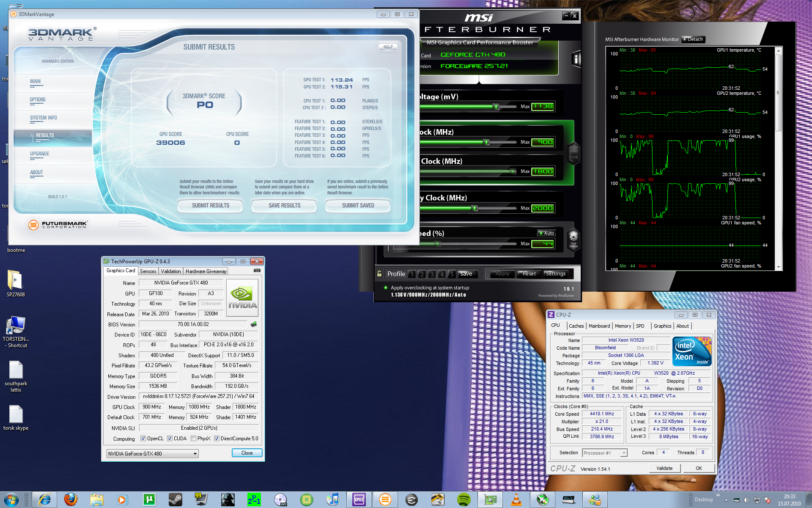This screenshot has width=812, height=508.
Task: Click the DVD disc taskbar icon
Action: [280, 500]
